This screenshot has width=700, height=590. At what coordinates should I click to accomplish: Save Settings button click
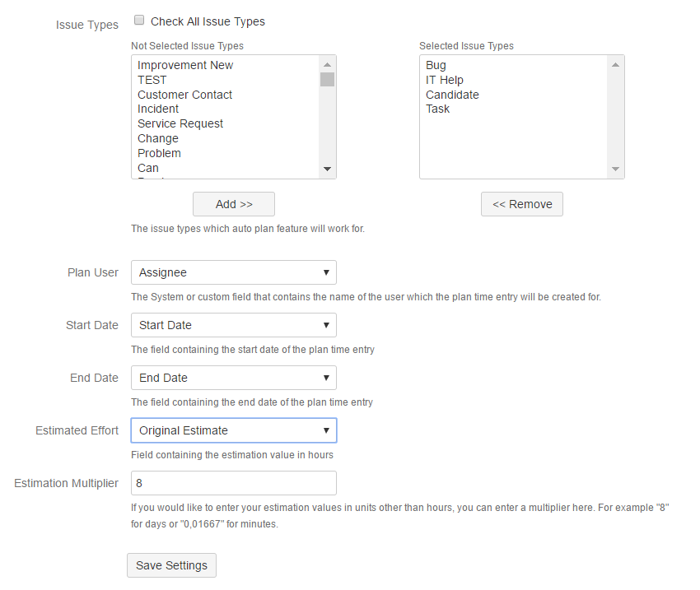[171, 565]
